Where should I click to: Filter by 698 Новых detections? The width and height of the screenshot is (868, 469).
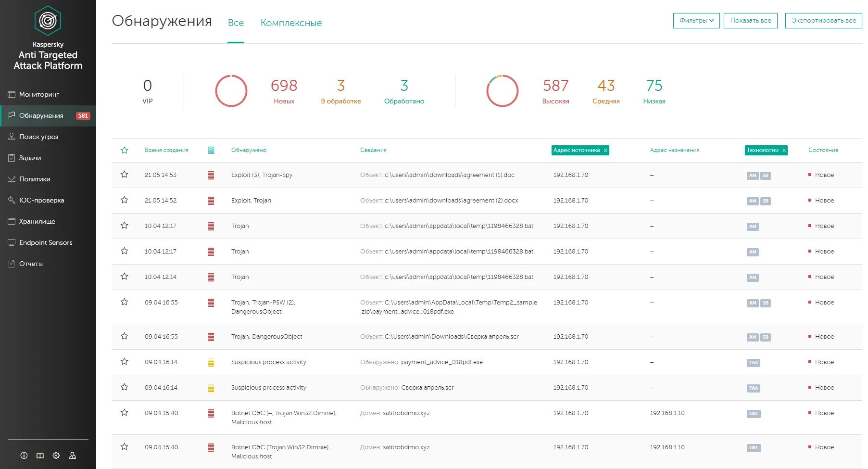[284, 91]
